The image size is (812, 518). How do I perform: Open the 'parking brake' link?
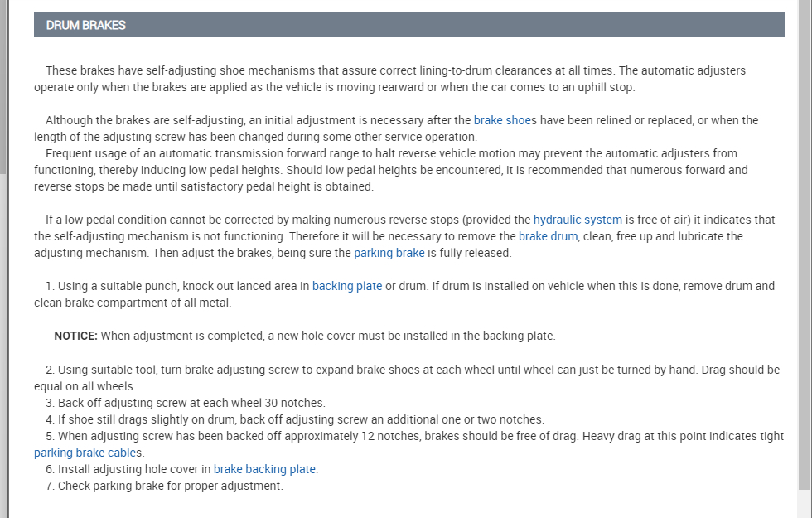click(x=389, y=253)
